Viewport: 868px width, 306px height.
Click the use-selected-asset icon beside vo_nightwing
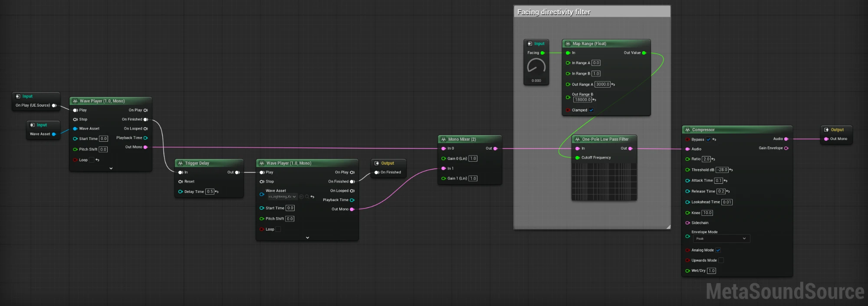tap(301, 197)
